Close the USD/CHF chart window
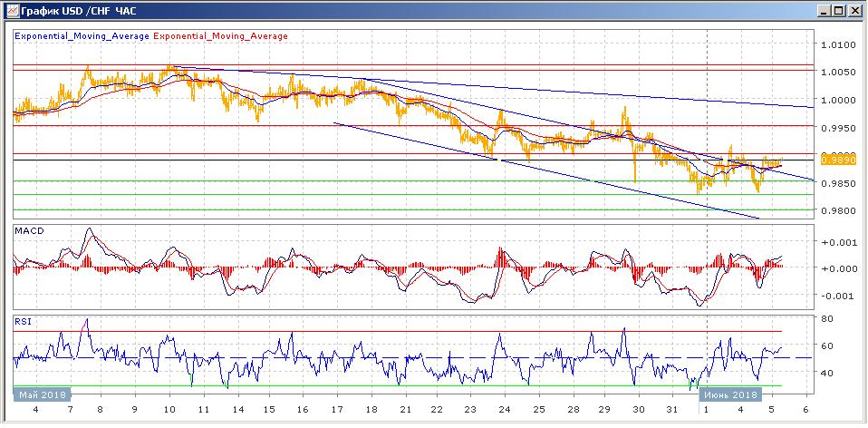The width and height of the screenshot is (868, 428). [x=854, y=10]
